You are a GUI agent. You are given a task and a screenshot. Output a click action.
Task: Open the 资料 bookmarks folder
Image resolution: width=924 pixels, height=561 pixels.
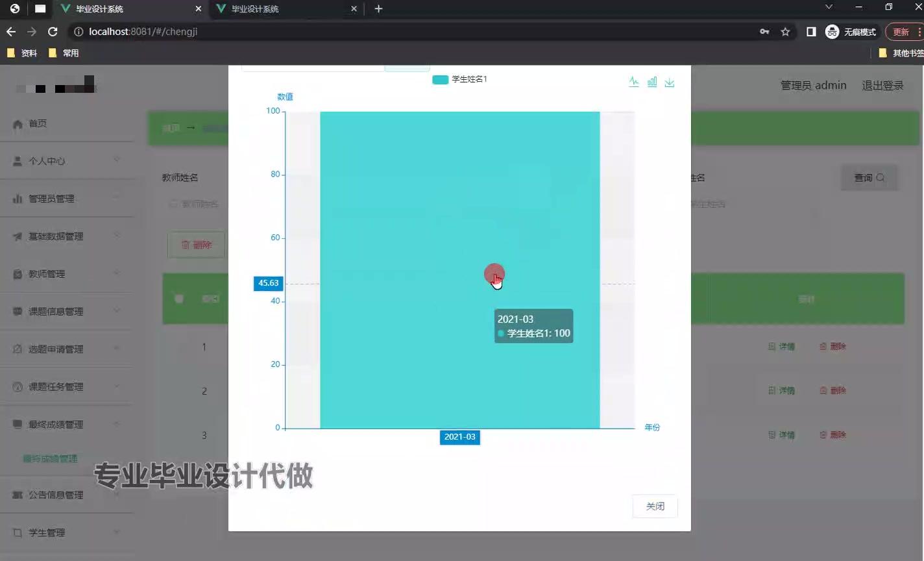tap(22, 53)
